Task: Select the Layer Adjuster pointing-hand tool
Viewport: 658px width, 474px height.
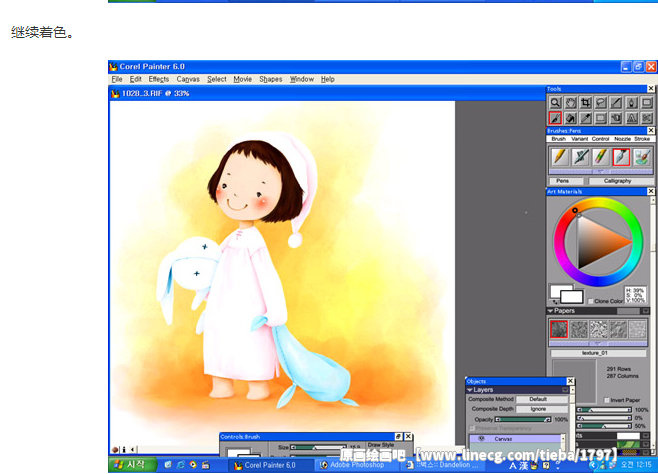Action: coord(616,118)
